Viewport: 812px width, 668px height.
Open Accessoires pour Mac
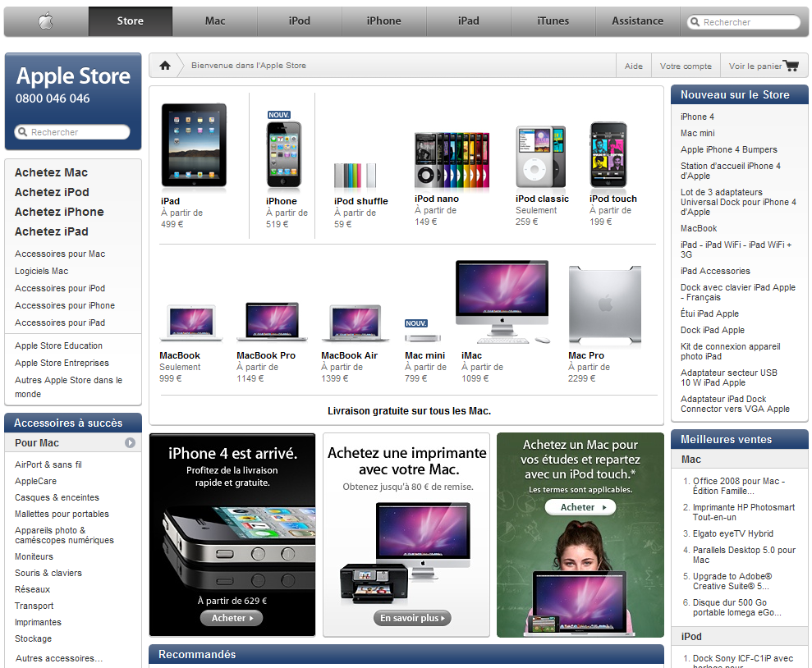(60, 254)
